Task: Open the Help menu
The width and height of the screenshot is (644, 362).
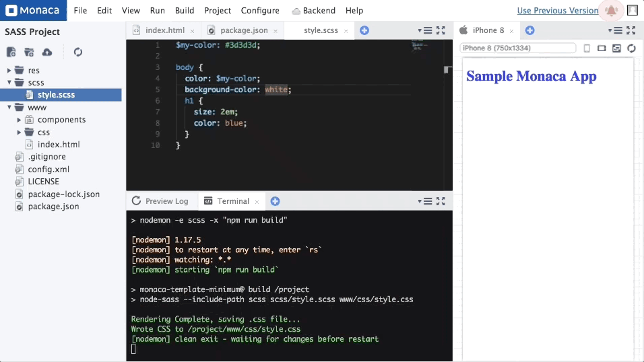Action: click(x=354, y=11)
